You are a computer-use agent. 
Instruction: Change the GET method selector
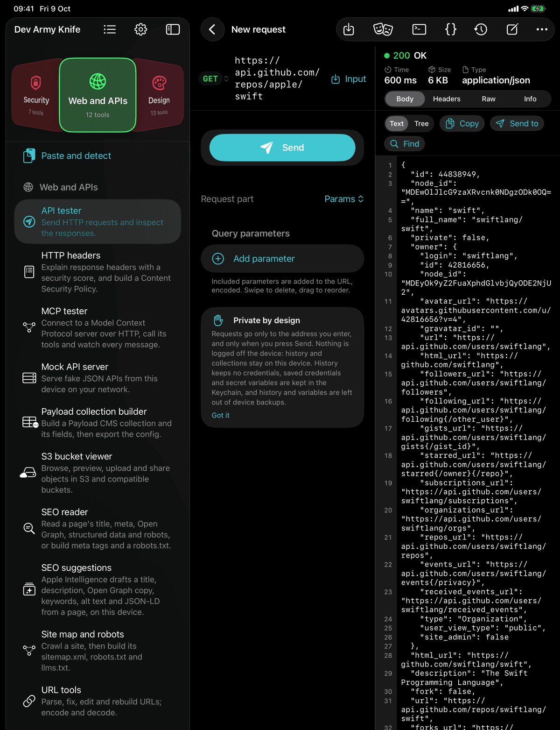coord(215,79)
